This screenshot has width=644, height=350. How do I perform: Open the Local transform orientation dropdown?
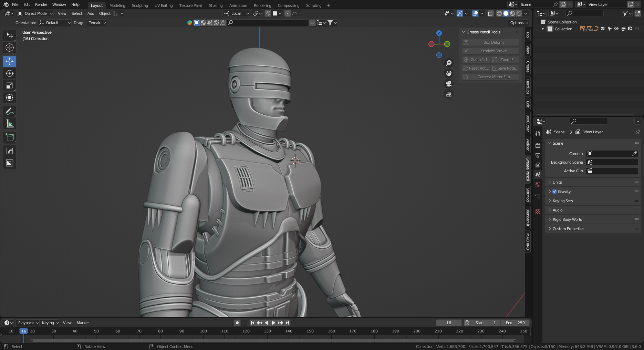tap(236, 13)
